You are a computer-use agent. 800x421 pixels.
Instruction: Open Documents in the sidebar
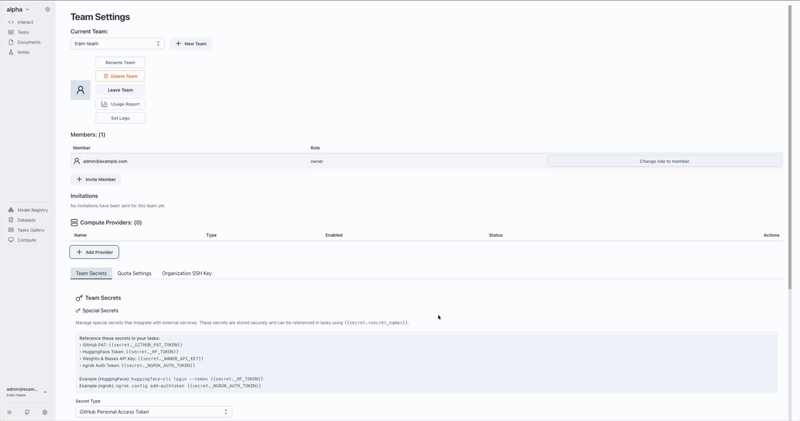(x=29, y=42)
